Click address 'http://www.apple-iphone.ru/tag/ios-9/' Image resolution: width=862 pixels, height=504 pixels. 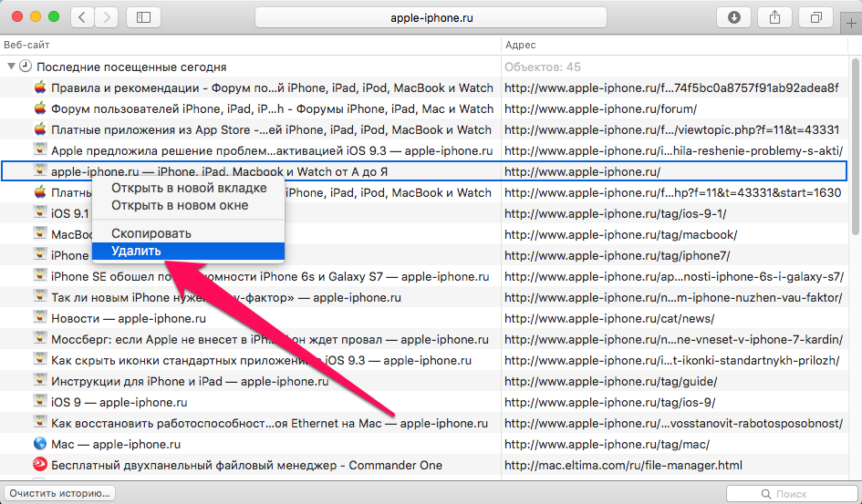[x=609, y=403]
